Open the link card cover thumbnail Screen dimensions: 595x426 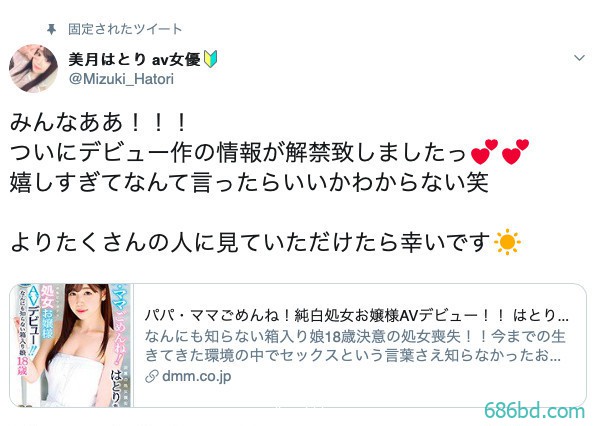click(71, 345)
